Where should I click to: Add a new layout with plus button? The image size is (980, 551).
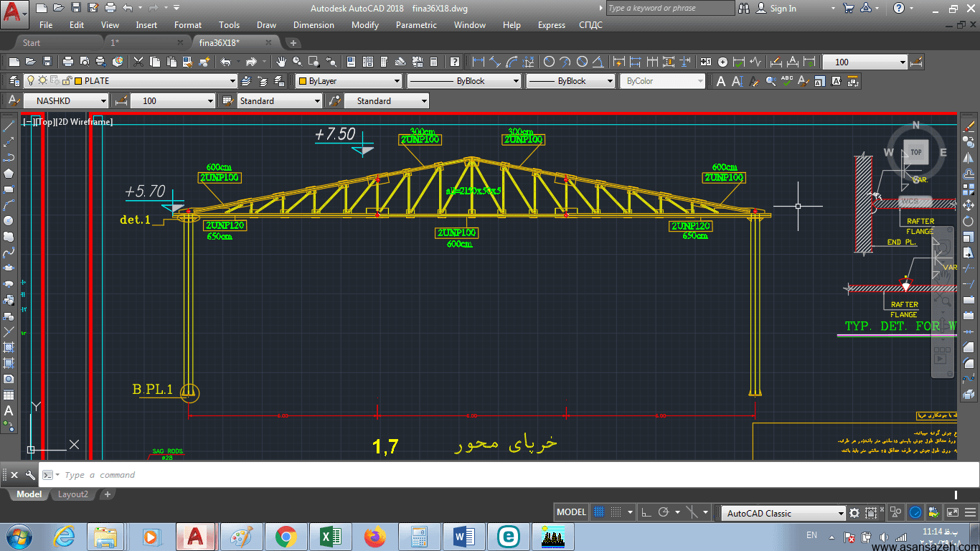point(108,494)
